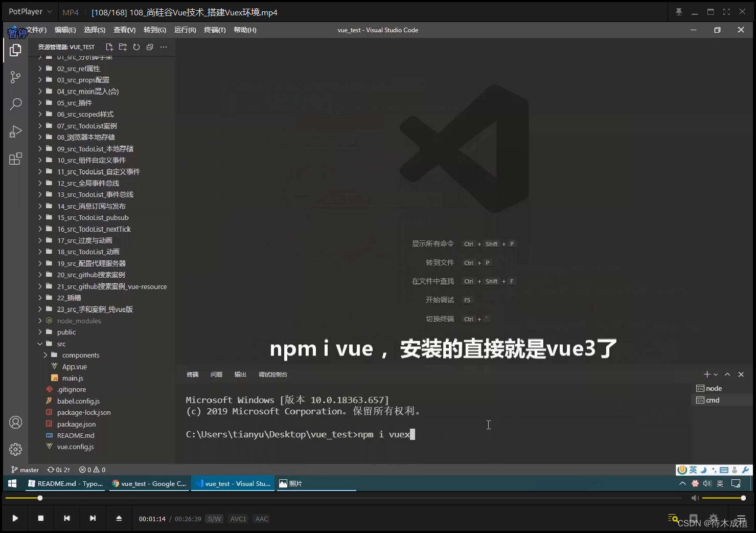Open the Windows Start button
Screen dimensions: 756x533
coord(12,483)
